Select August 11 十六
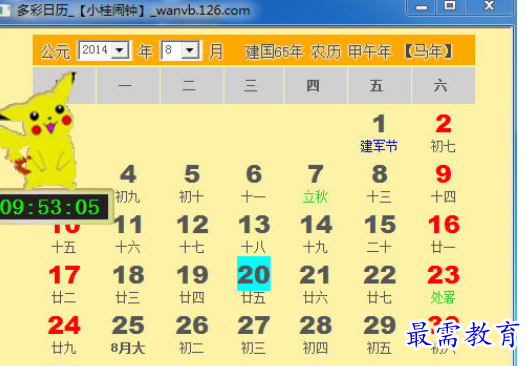Viewport: 528px width, 366px height. pos(128,234)
